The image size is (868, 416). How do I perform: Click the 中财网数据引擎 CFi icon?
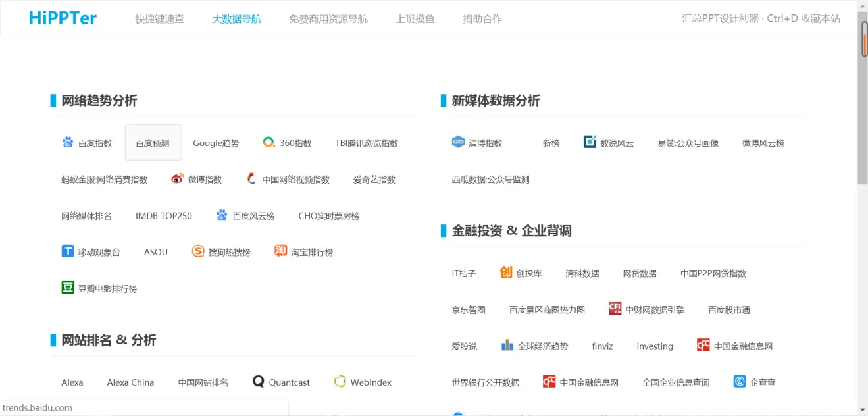pyautogui.click(x=615, y=309)
